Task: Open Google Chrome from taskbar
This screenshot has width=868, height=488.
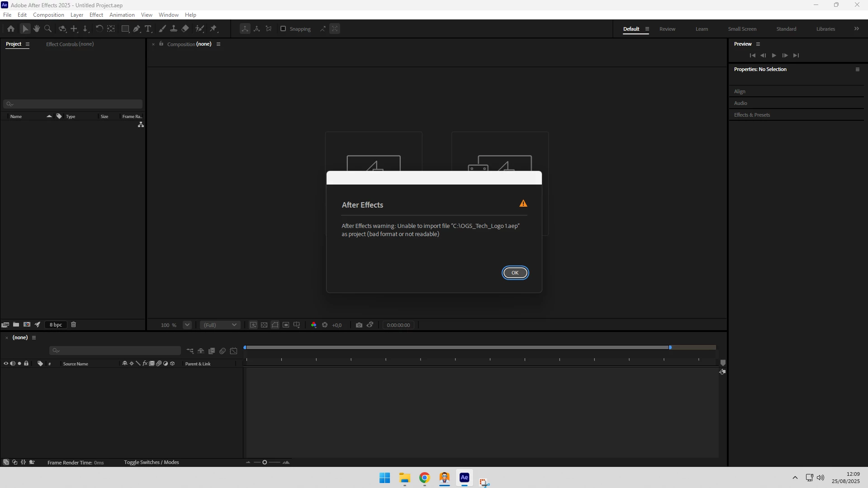Action: pos(424,478)
